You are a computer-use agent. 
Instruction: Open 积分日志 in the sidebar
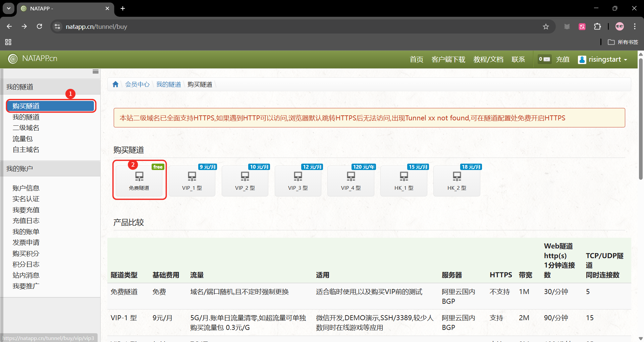[x=26, y=264]
